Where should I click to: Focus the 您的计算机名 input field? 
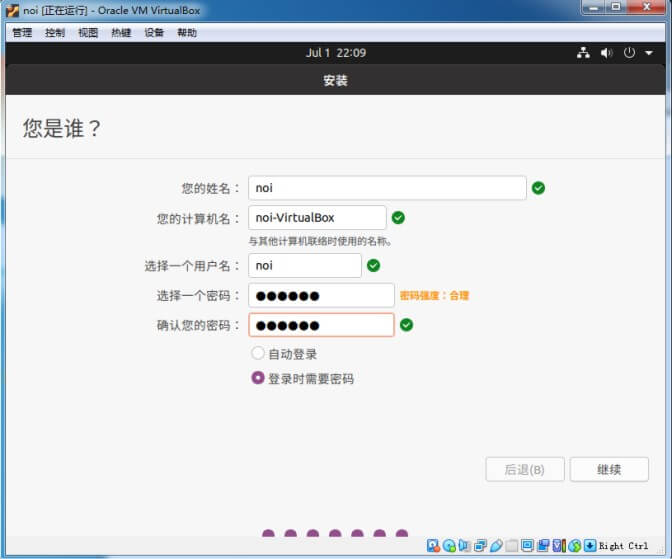(317, 217)
